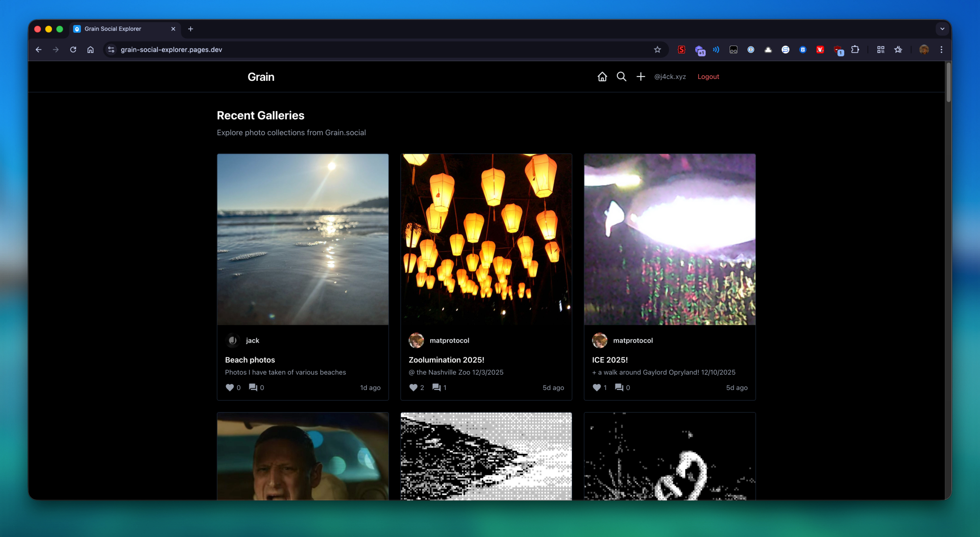The height and width of the screenshot is (537, 980).
Task: Open the Zoolumination lanterns gallery thumbnail
Action: pos(486,239)
